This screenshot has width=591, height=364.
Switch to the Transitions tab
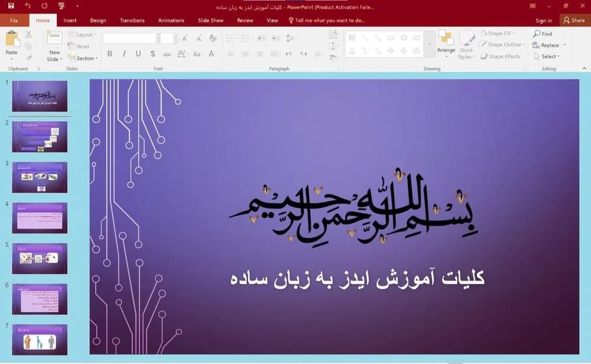click(x=132, y=20)
